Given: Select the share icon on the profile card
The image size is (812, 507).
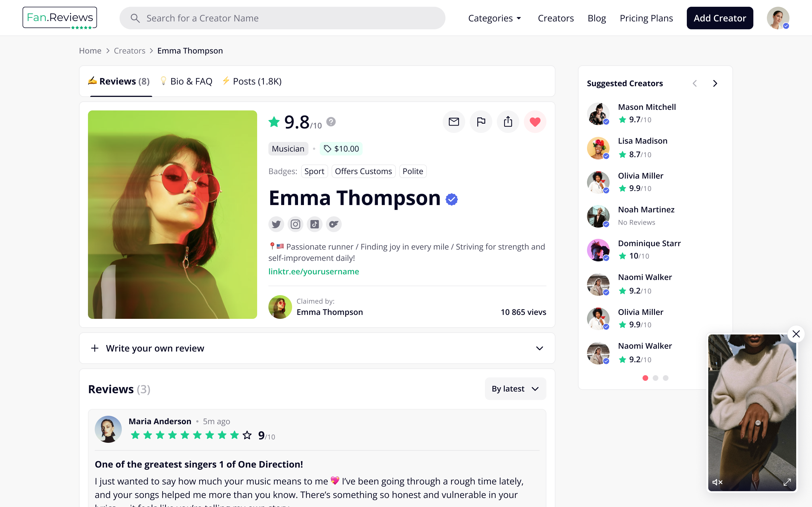Looking at the screenshot, I should click(508, 121).
